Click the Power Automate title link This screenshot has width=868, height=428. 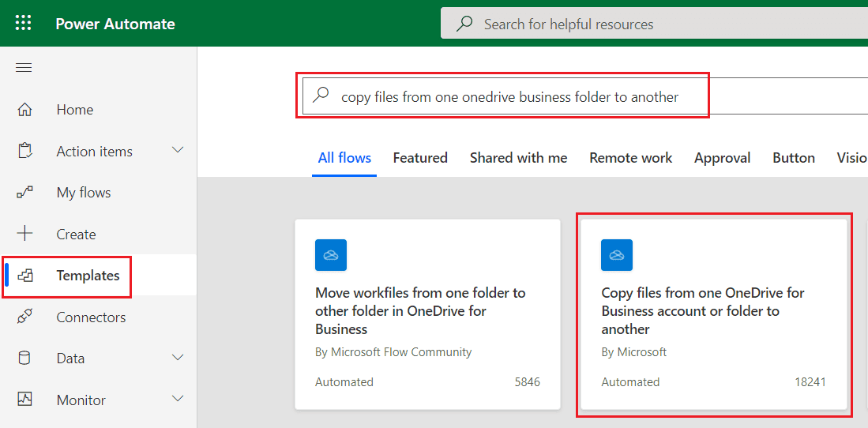coord(115,24)
